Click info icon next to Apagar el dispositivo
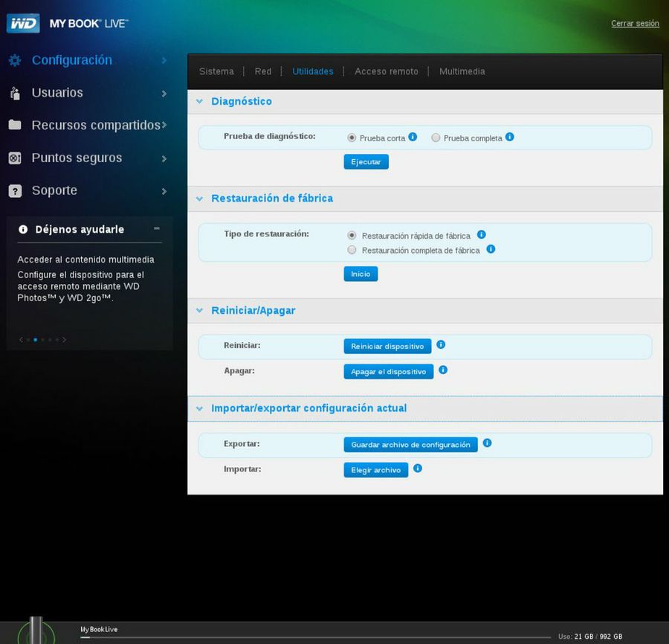The height and width of the screenshot is (644, 669). 443,370
